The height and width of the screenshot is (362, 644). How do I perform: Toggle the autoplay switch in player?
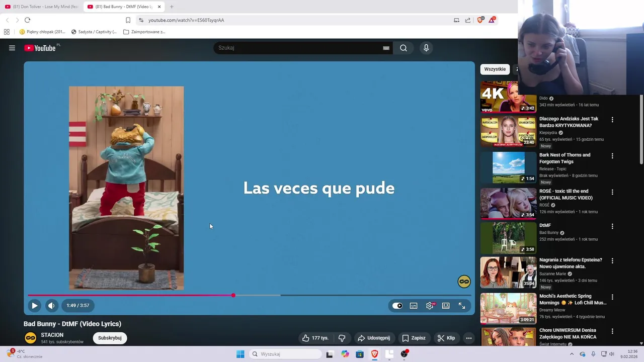(x=397, y=306)
